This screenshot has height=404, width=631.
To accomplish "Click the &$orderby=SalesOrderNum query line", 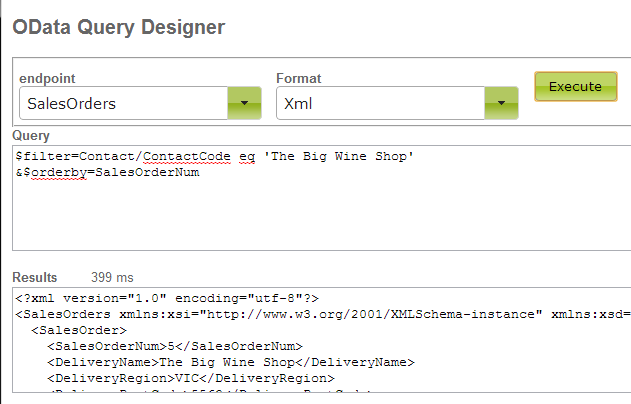I will point(107,172).
